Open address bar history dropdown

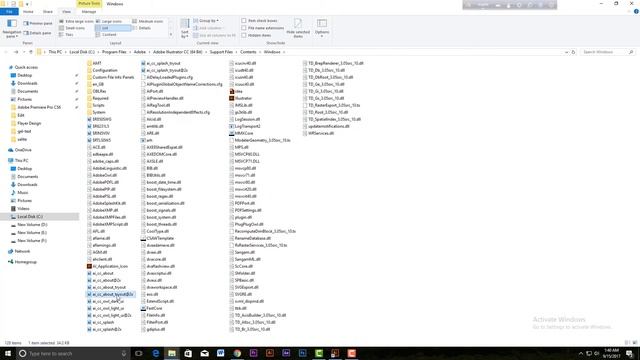566,52
